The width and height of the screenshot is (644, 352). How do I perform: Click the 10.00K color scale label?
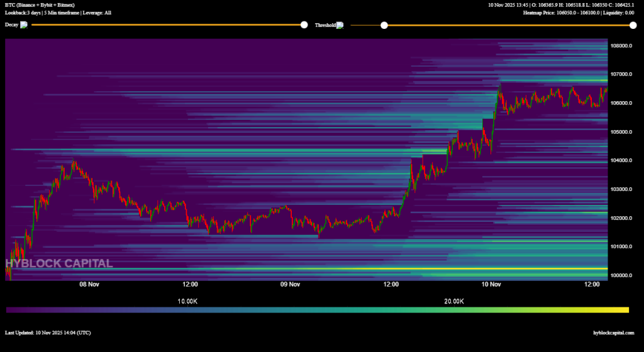click(x=189, y=302)
